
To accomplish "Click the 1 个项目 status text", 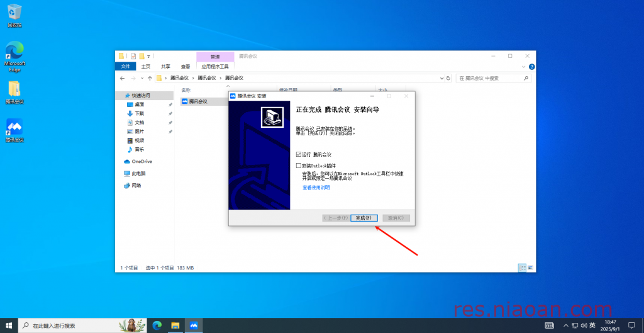I will click(130, 268).
